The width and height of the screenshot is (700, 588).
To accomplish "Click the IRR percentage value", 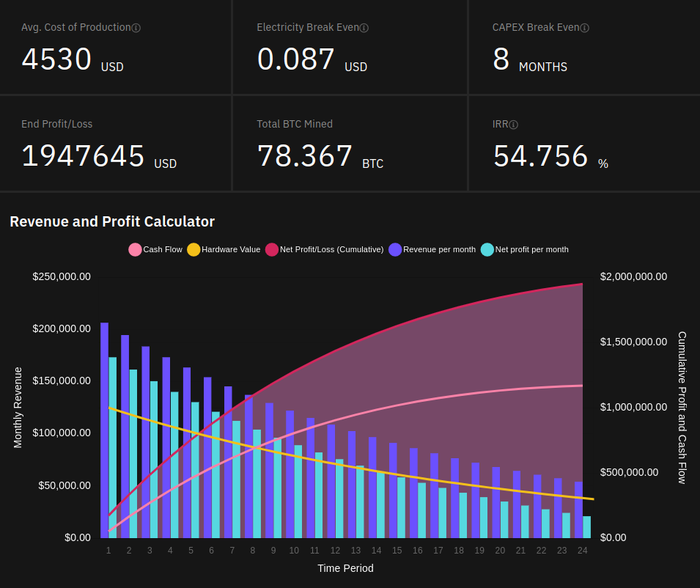I will [540, 156].
